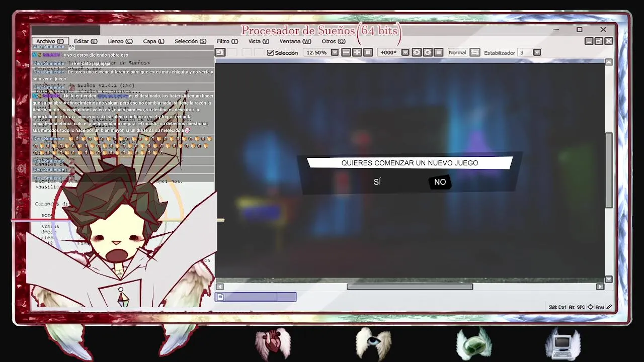Open the Archivo menu

49,41
